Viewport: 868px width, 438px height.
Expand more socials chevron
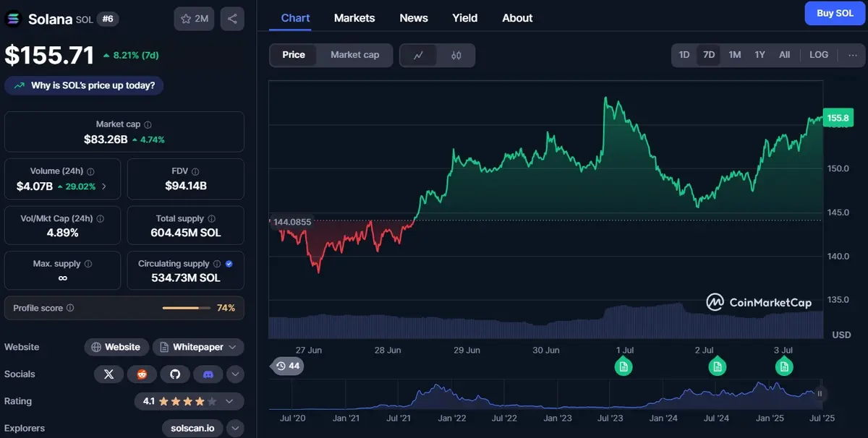[235, 374]
